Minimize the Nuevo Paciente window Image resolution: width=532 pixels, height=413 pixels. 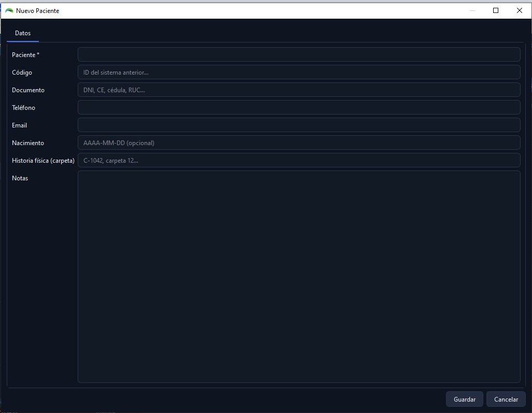coord(472,10)
